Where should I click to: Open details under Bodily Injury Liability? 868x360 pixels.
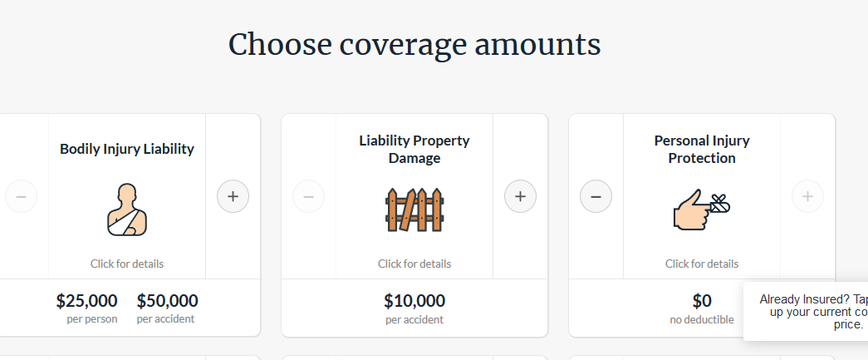[x=127, y=264]
